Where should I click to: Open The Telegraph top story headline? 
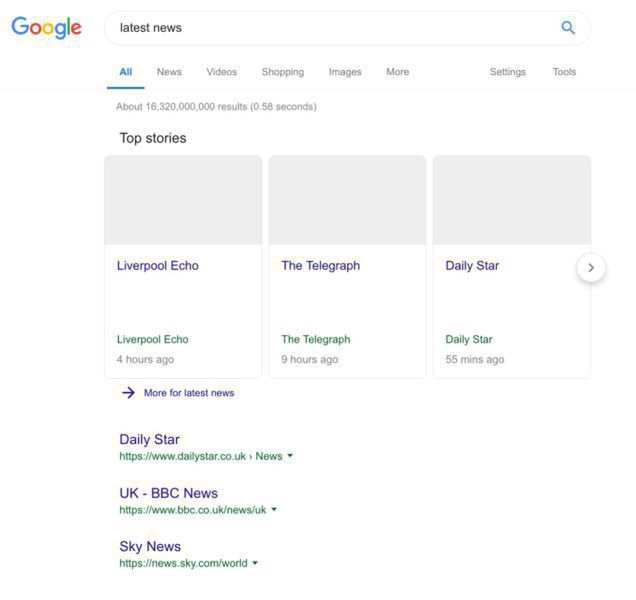[x=320, y=265]
